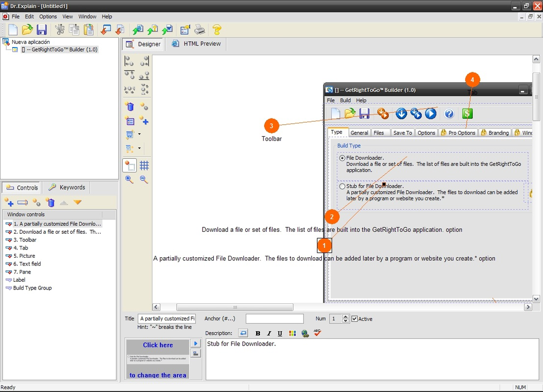
Task: Open the text color palette icon
Action: [292, 333]
